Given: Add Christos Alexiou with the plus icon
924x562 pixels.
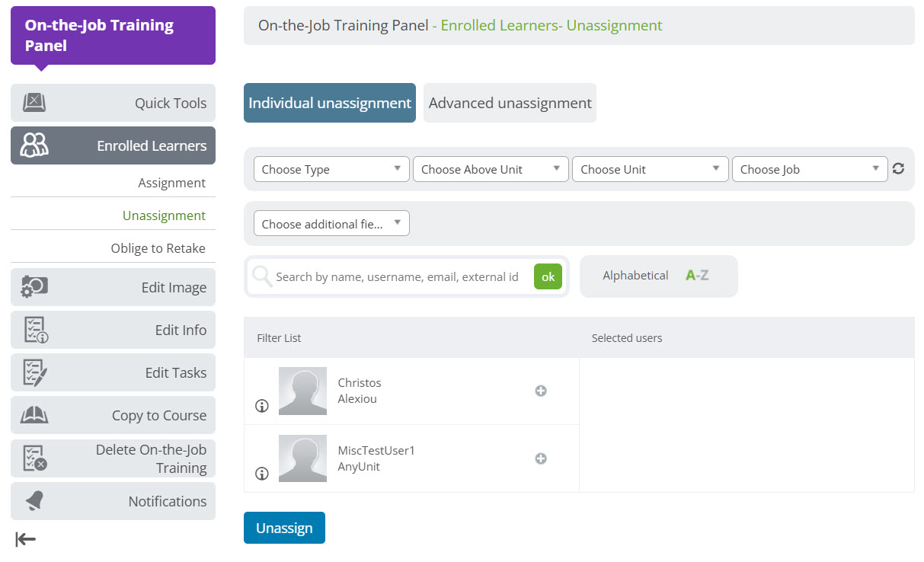Looking at the screenshot, I should pyautogui.click(x=541, y=391).
